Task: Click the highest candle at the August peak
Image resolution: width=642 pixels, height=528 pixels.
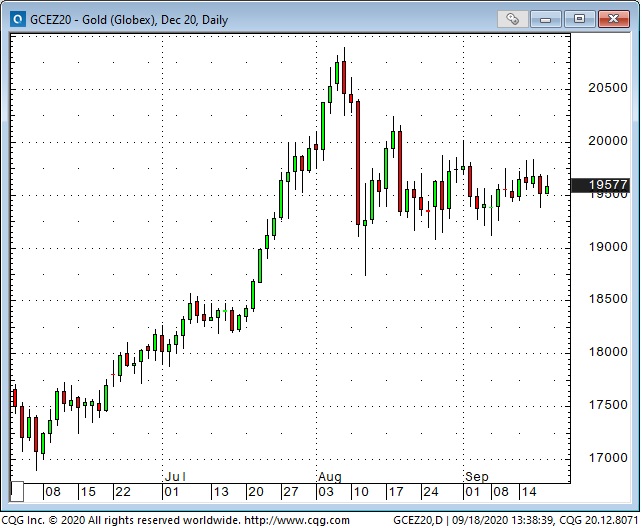Action: point(344,78)
